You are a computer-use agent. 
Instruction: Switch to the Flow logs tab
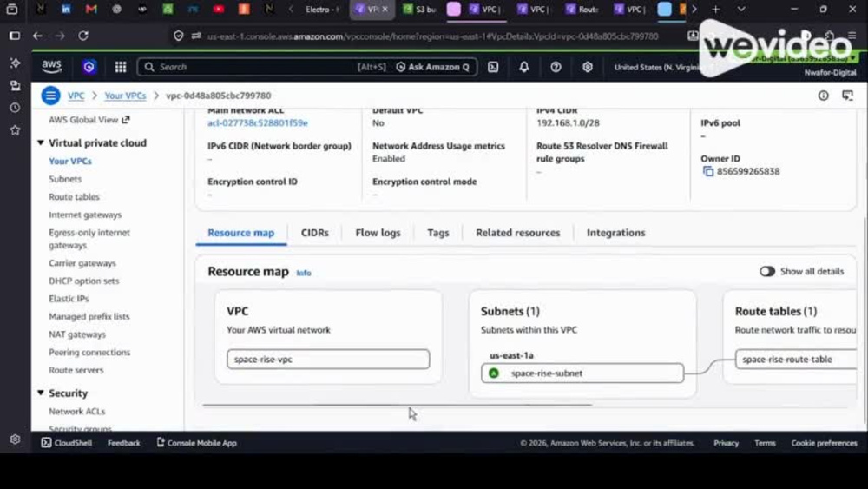378,233
